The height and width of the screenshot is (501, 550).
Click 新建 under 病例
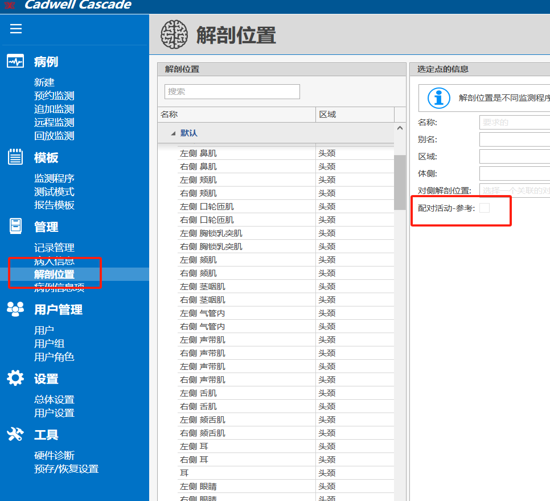coord(44,82)
